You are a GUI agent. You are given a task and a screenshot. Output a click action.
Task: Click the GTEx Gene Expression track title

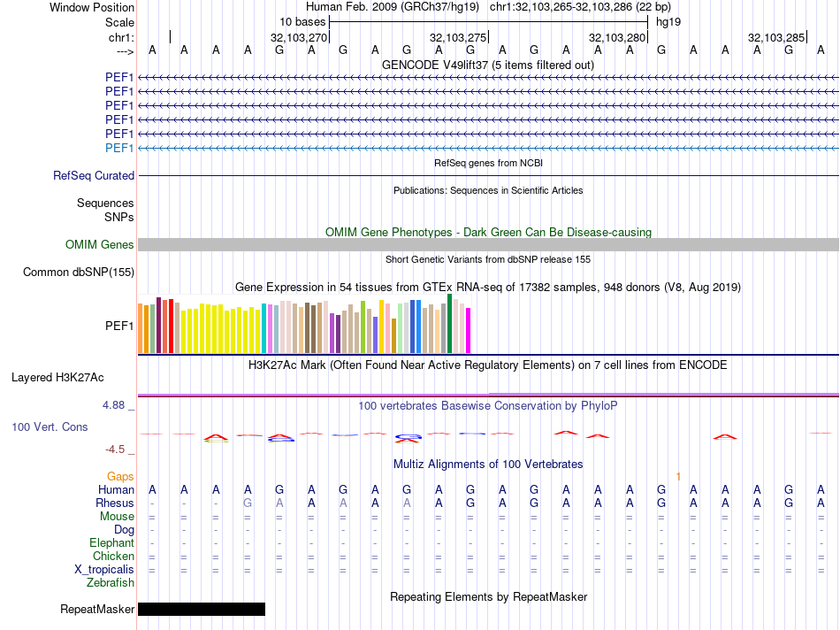tap(488, 287)
